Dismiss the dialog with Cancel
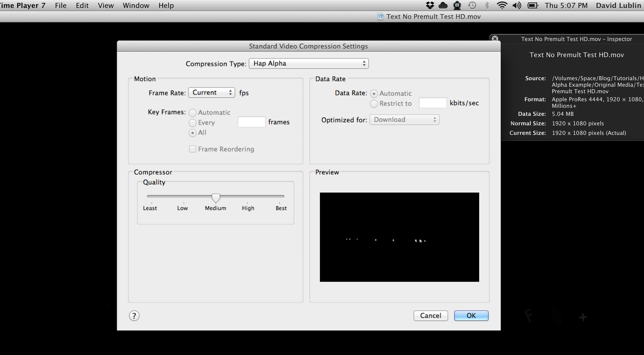Screen dimensions: 644x355 click(x=431, y=315)
